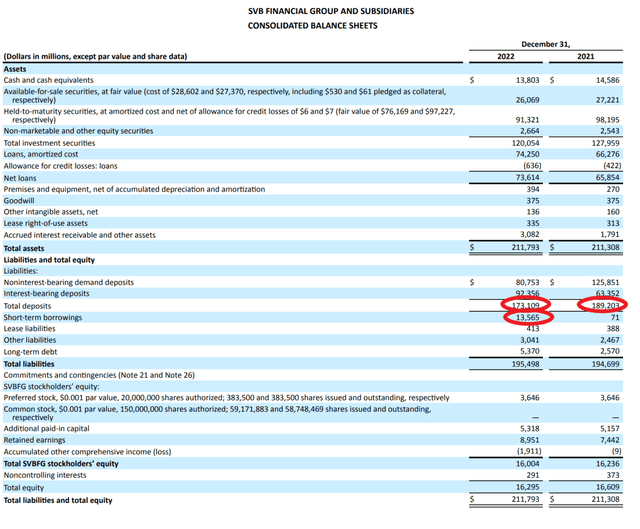
Task: Click the 'Retained earnings' label
Action: (x=34, y=440)
